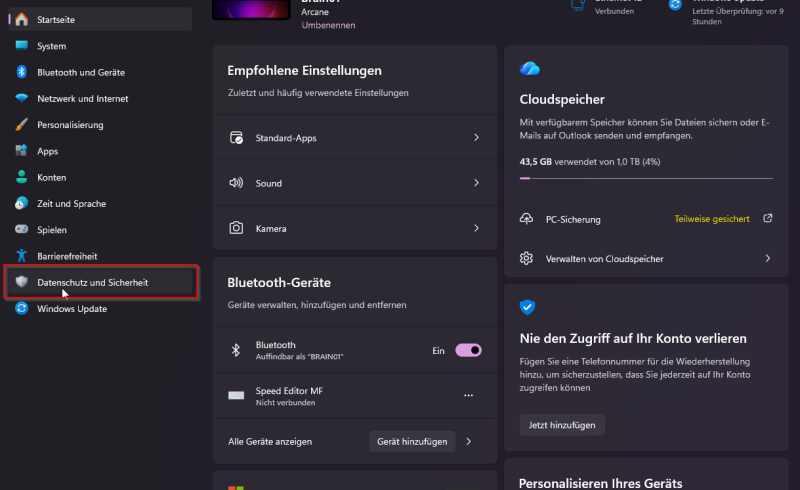Click the Bluetooth und Geräte sidebar icon
800x490 pixels.
(21, 72)
